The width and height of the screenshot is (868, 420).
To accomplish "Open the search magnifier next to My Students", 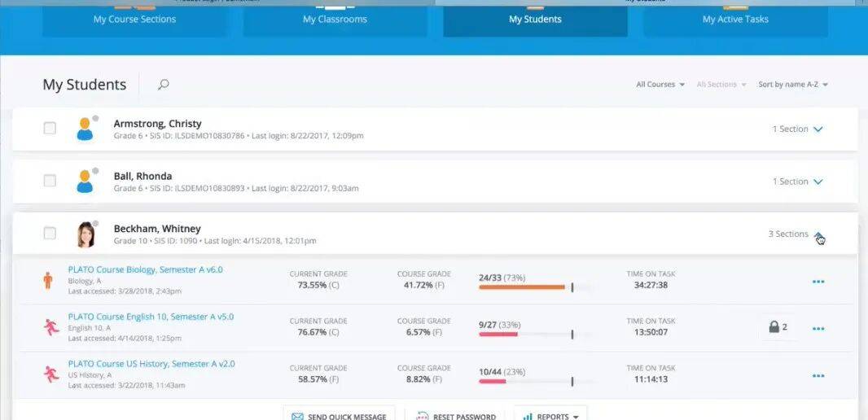I will click(x=164, y=85).
